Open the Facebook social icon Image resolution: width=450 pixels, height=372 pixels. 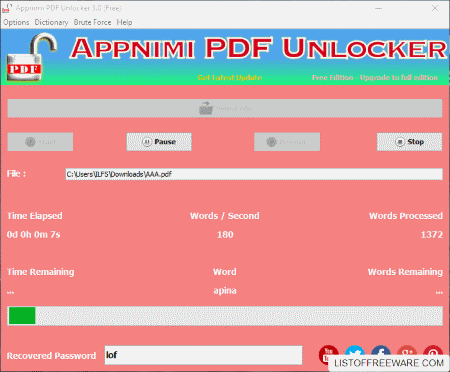[x=381, y=352]
